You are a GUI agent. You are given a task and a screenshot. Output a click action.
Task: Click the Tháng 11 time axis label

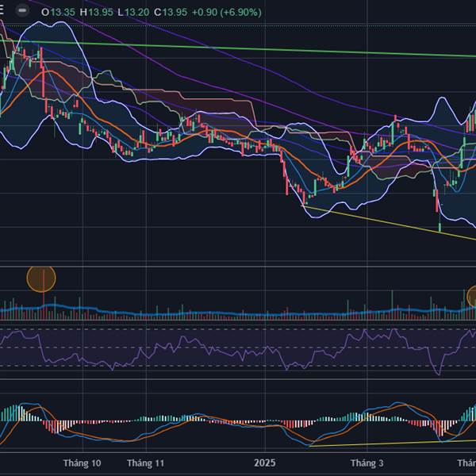pos(145,463)
